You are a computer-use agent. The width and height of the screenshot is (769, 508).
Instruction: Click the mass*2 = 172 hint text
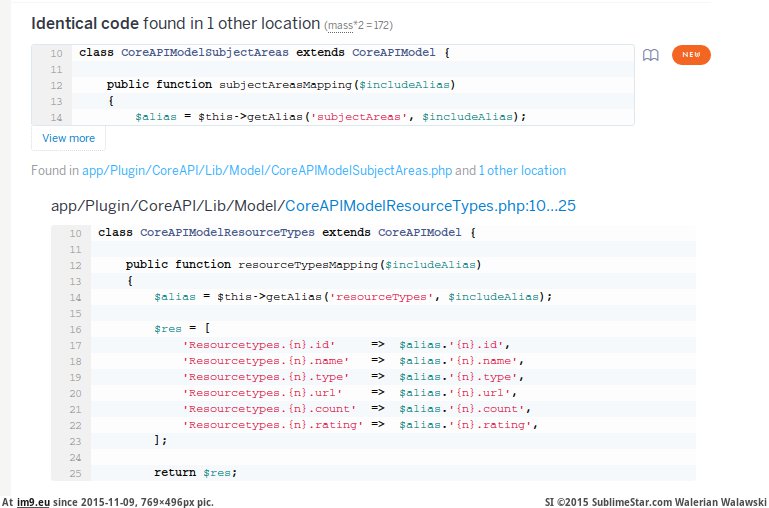(x=359, y=25)
